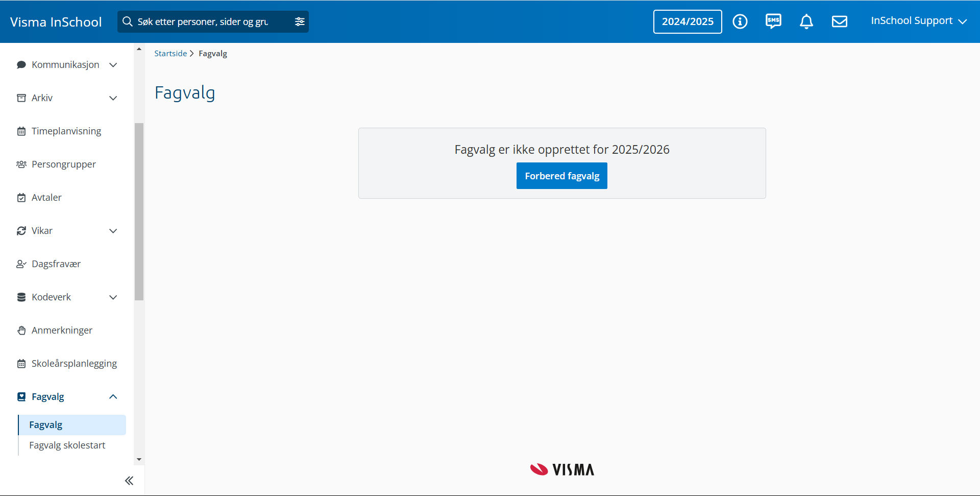Open Anmerkninger in the sidebar
Viewport: 980px width, 496px height.
point(62,330)
